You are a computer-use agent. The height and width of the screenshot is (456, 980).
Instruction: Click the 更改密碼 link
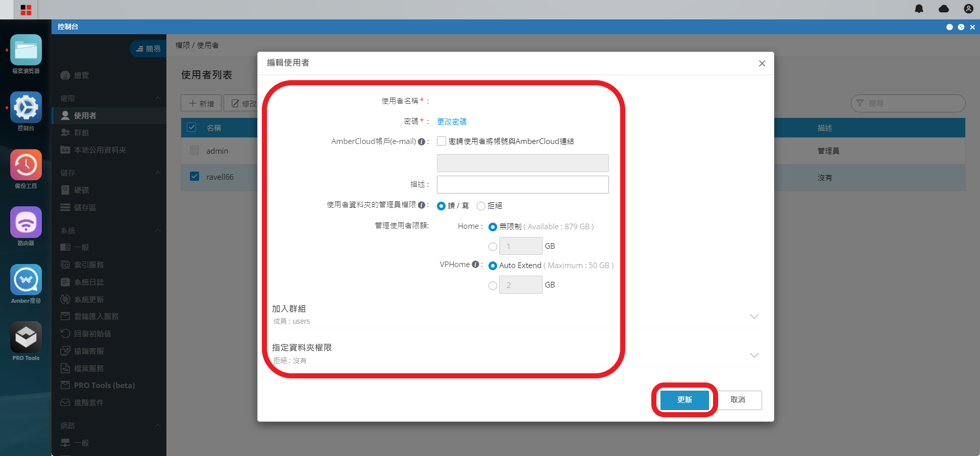452,122
